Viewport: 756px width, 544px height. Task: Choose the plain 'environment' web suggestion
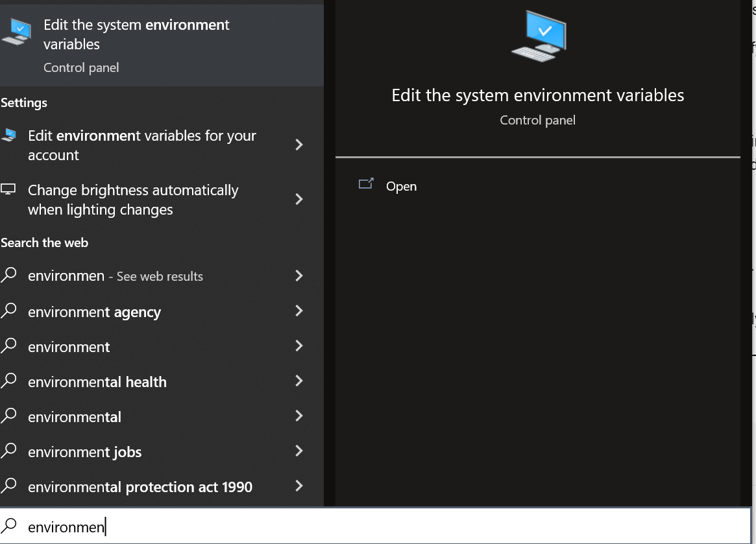coord(69,347)
